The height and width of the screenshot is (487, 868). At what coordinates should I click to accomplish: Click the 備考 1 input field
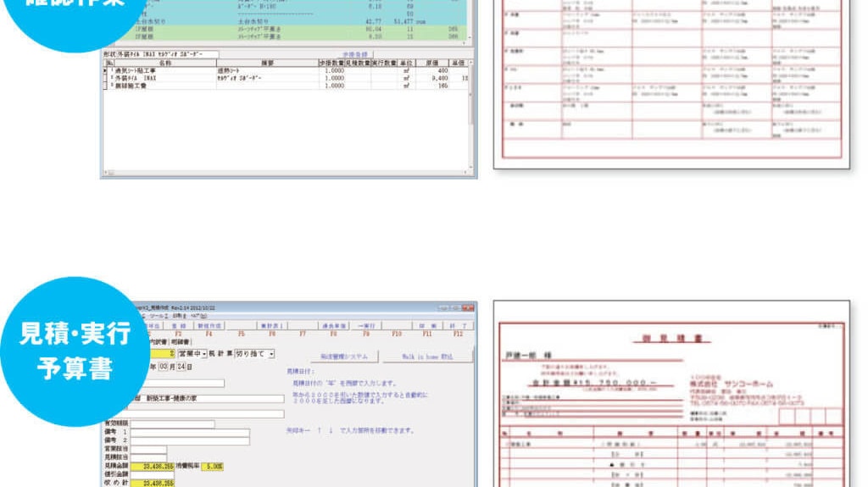191,433
